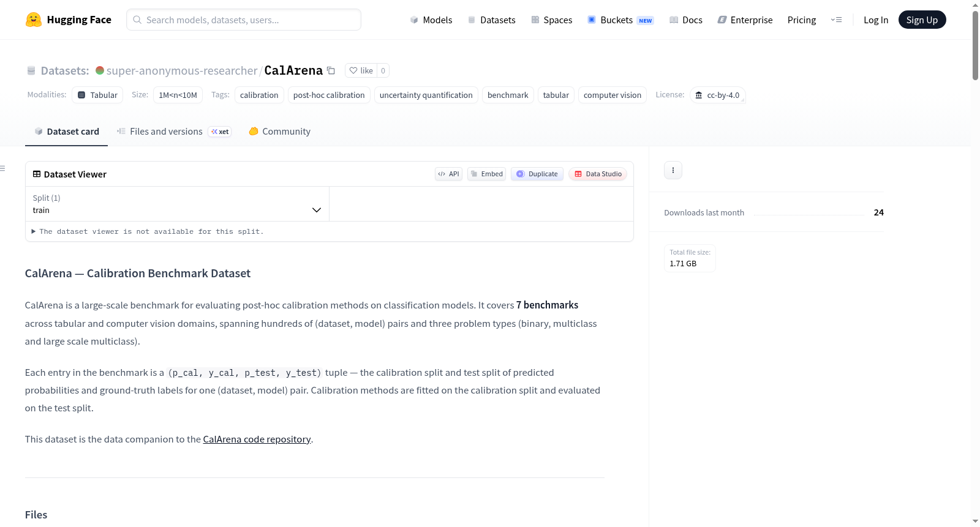Click the tabular tag

coord(556,95)
